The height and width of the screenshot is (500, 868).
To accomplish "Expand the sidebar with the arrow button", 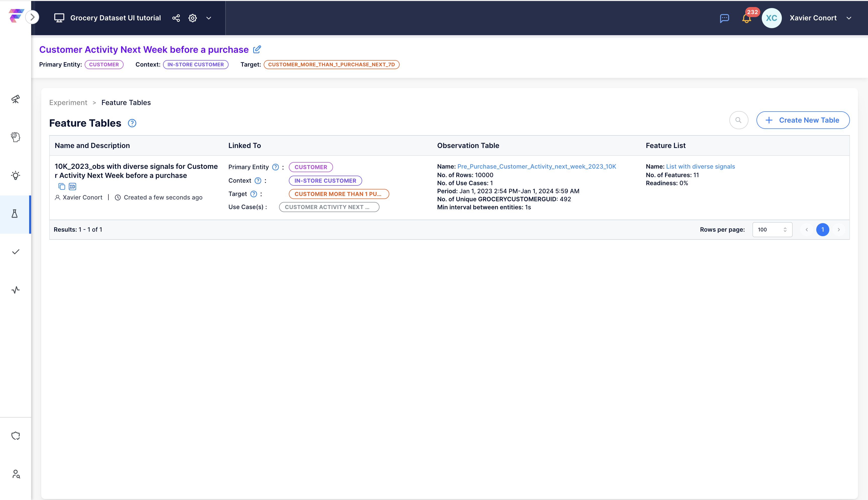I will pos(32,17).
